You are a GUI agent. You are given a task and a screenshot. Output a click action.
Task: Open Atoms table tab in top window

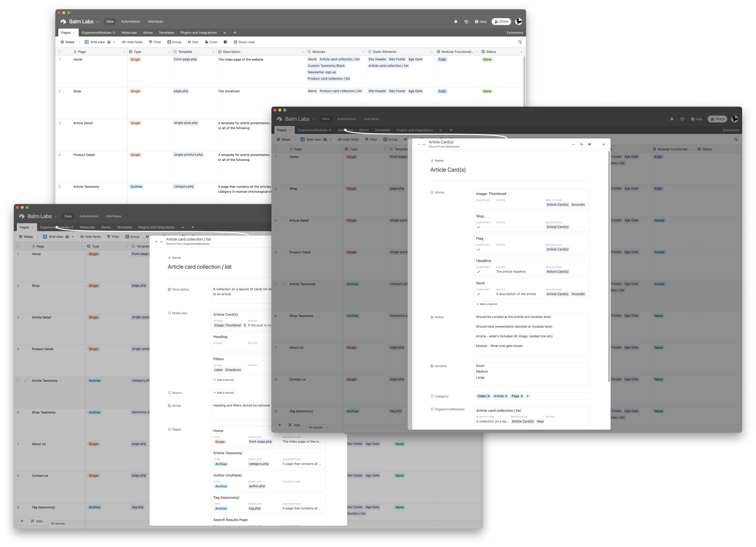(x=148, y=33)
